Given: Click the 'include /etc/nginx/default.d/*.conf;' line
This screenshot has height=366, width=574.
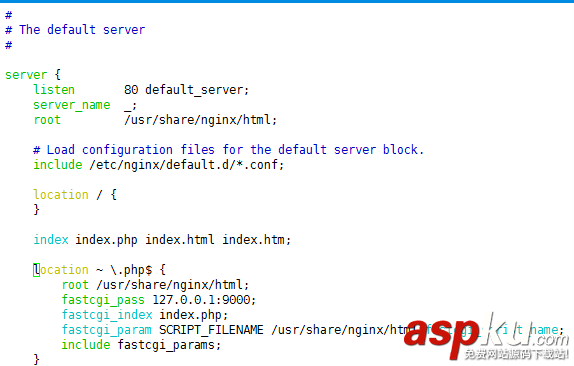Looking at the screenshot, I should (159, 165).
